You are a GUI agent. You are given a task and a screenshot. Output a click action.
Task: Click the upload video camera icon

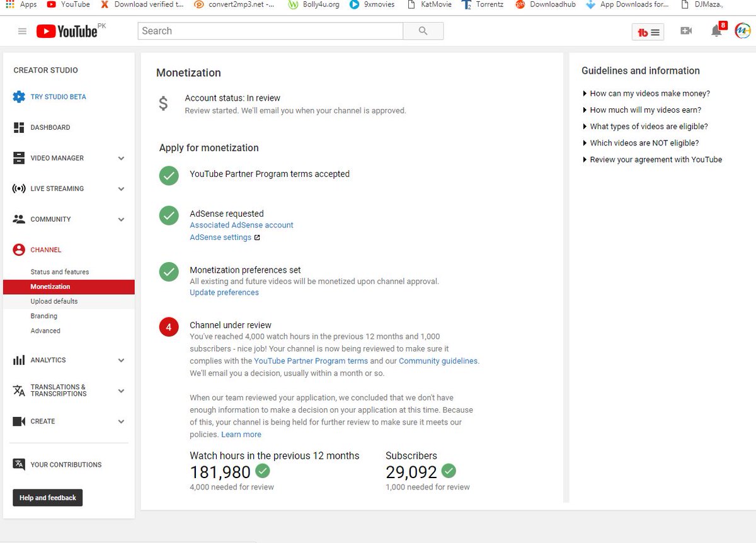686,31
